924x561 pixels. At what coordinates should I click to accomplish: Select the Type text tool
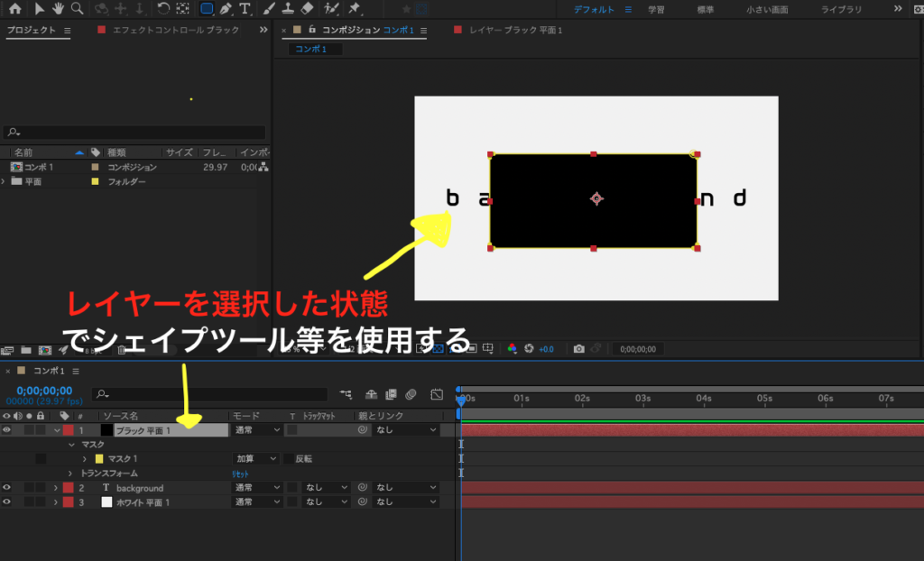[x=245, y=9]
